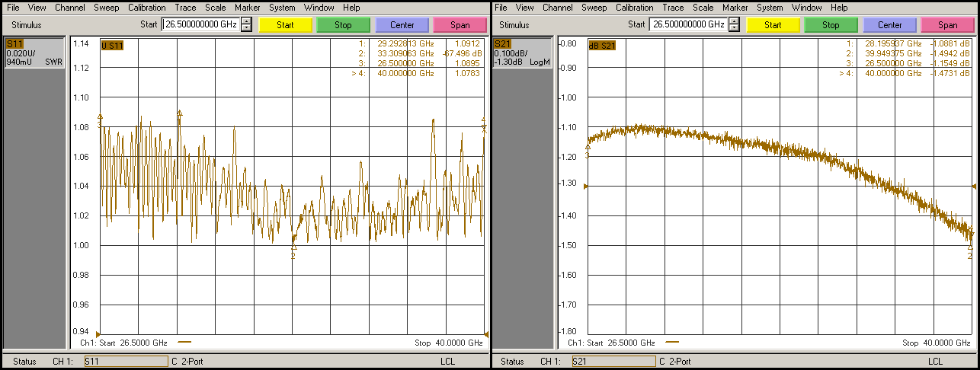The height and width of the screenshot is (370, 980).
Task: Click the S11 trace label inside the graph
Action: [112, 46]
